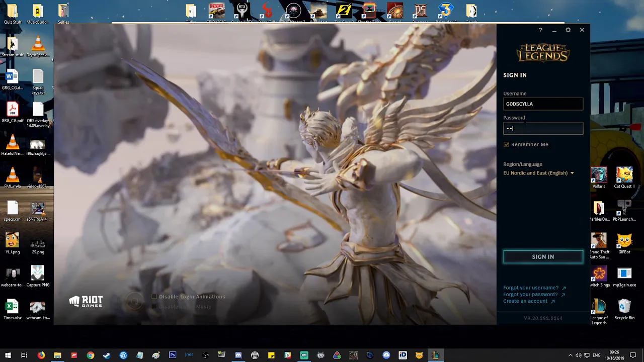Click the Username input field
Viewport: 644px width, 362px height.
pyautogui.click(x=543, y=104)
